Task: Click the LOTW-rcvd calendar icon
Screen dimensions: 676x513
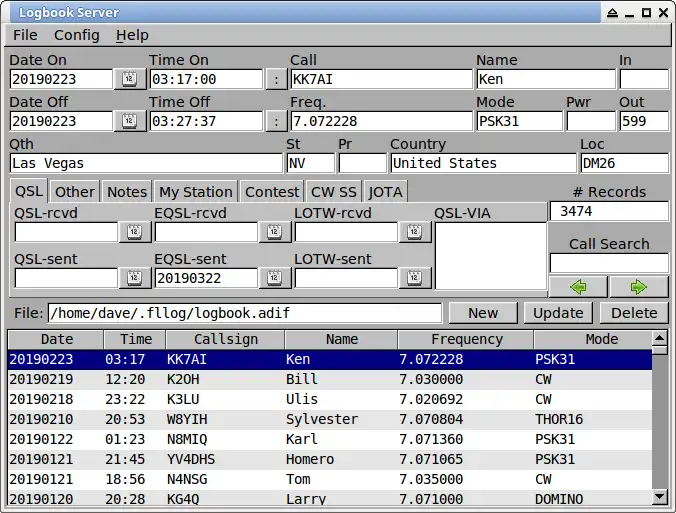Action: click(x=414, y=232)
